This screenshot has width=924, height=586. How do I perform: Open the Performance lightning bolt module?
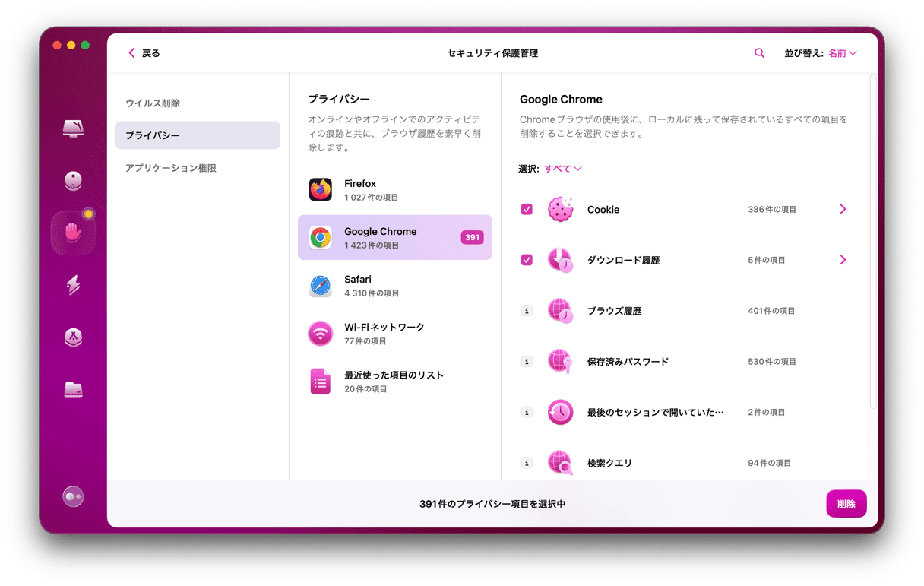[x=73, y=285]
